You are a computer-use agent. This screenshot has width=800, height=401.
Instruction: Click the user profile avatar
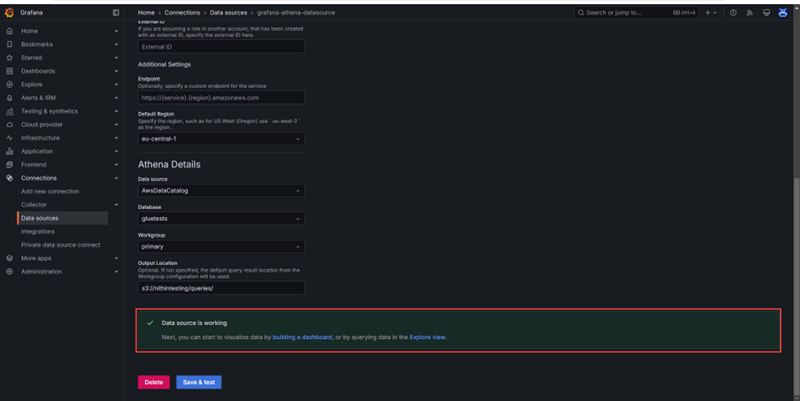(x=782, y=13)
